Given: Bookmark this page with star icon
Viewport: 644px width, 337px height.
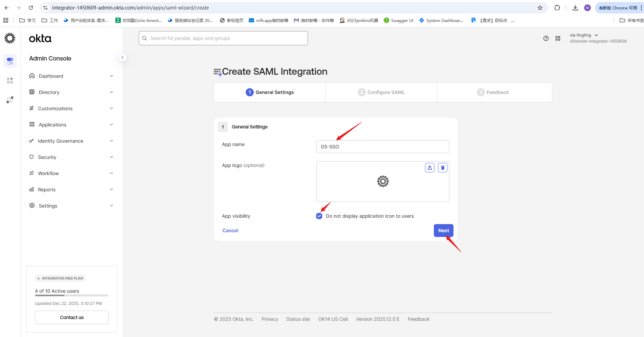Looking at the screenshot, I should (x=540, y=8).
